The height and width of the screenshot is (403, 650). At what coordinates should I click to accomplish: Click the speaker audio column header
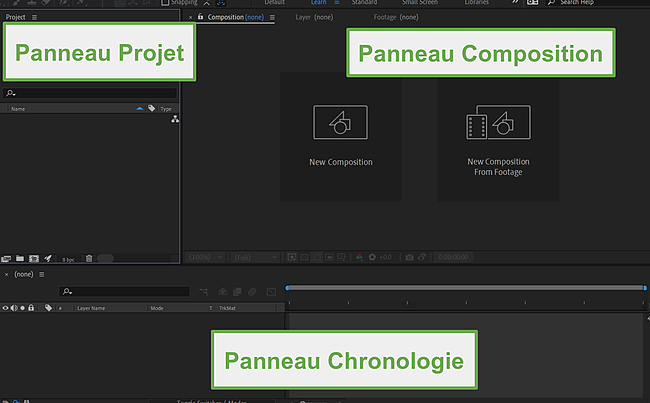click(x=14, y=308)
